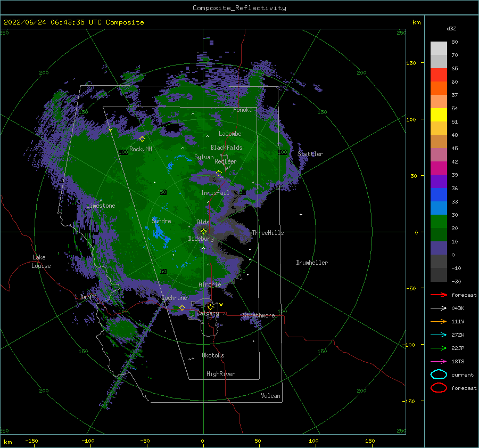Click the Limestone label
This screenshot has width=479, height=448.
[x=101, y=206]
